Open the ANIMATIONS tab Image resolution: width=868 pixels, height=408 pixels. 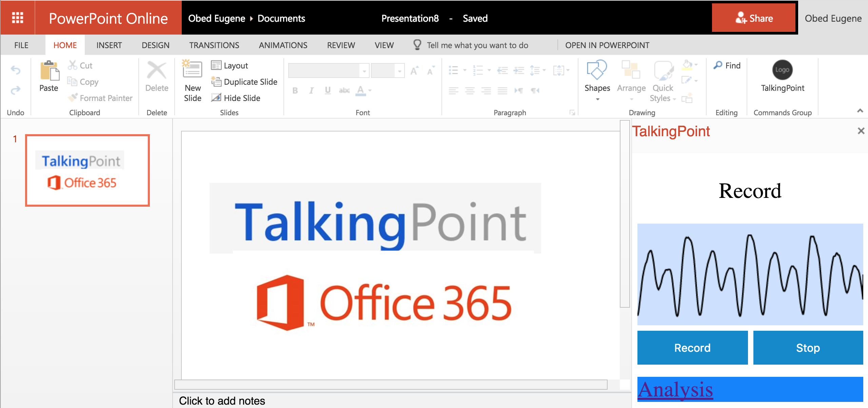[x=283, y=45]
